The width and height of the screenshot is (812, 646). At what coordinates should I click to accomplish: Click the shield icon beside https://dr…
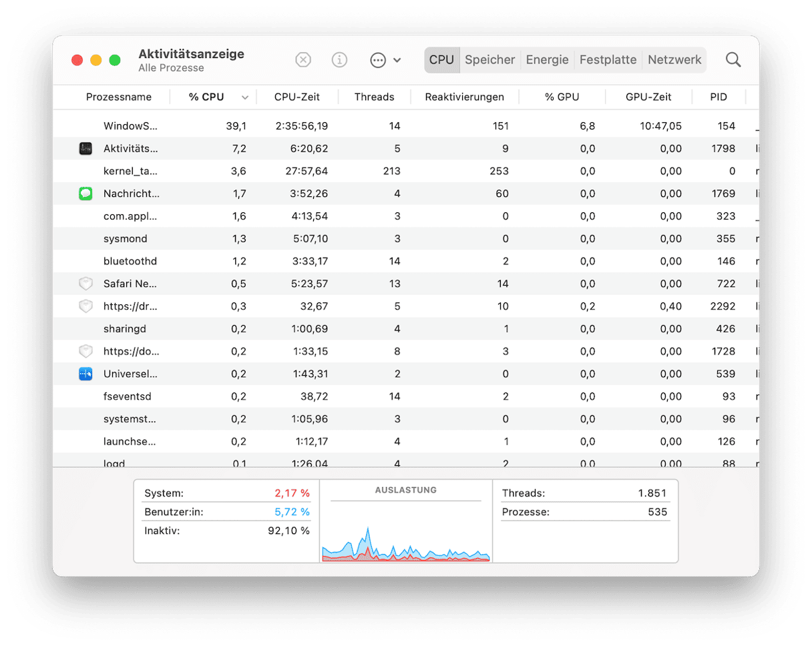pos(85,306)
